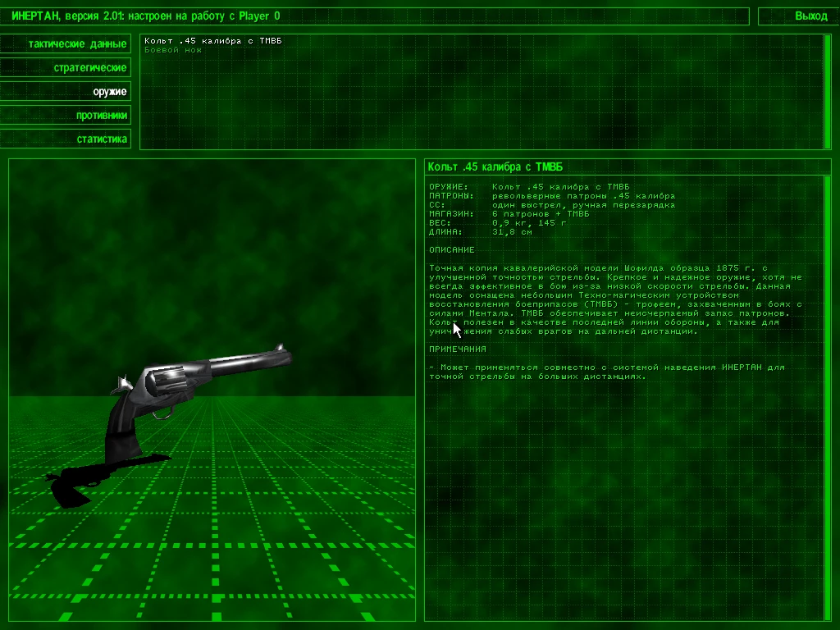Select Кольт .45 entry in the top weapon list
The height and width of the screenshot is (630, 840).
213,41
